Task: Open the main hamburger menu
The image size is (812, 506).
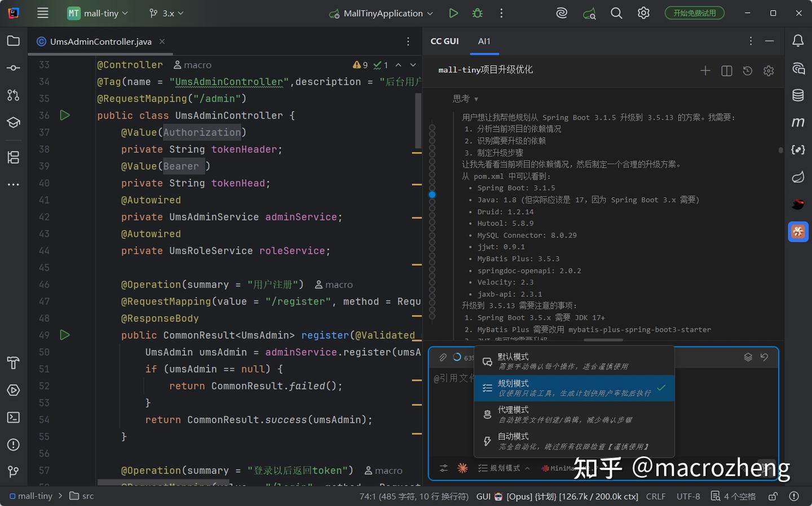Action: pos(43,13)
